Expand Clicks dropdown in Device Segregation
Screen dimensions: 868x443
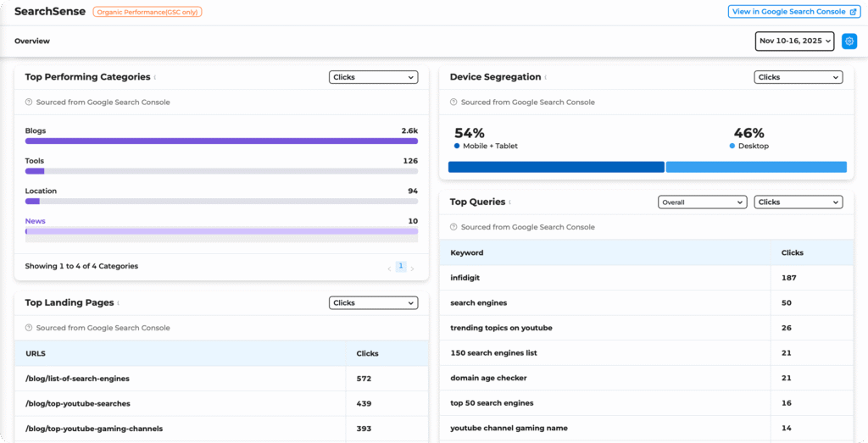798,77
